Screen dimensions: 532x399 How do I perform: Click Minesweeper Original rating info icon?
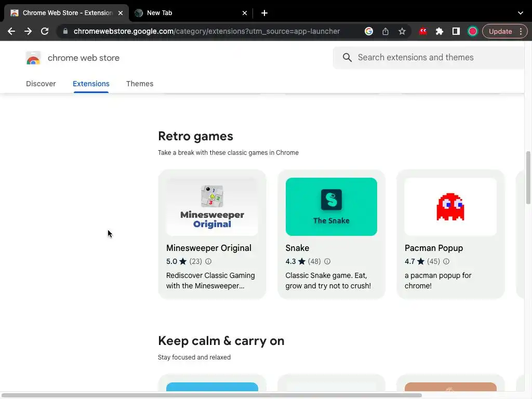point(208,261)
